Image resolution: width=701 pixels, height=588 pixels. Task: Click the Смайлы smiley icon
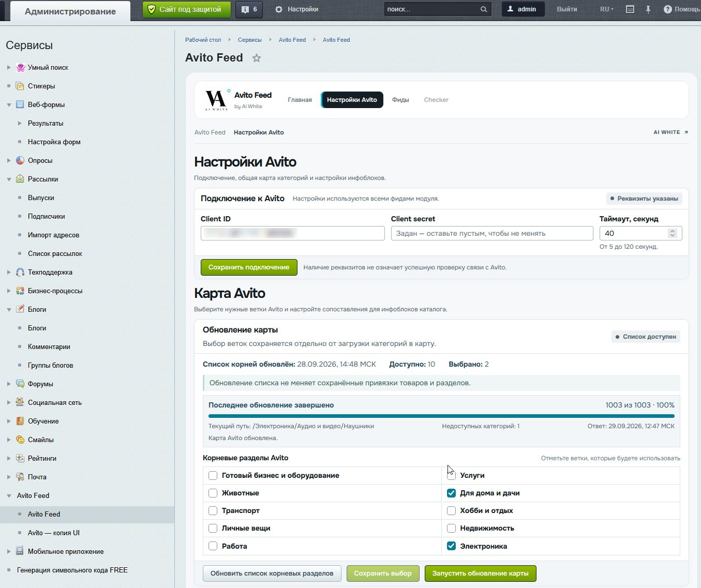pos(20,440)
